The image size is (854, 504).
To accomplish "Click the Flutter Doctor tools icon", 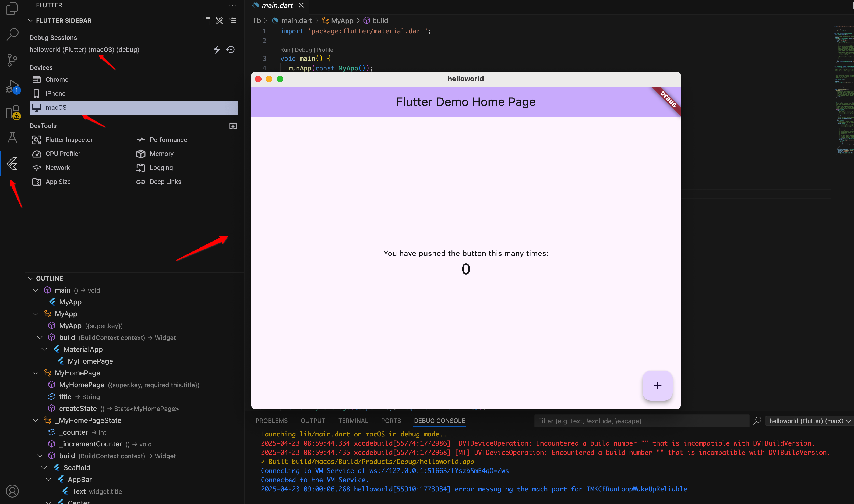I will tap(220, 20).
